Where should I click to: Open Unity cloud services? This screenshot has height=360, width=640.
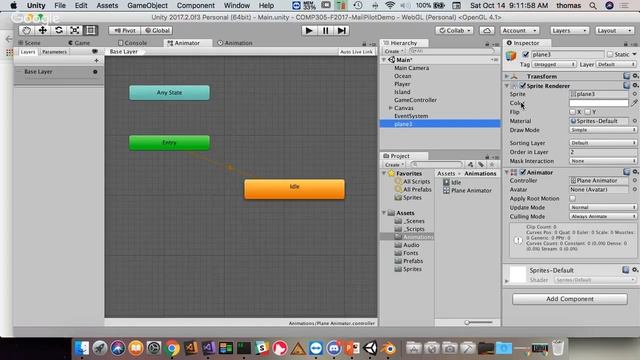coord(487,31)
